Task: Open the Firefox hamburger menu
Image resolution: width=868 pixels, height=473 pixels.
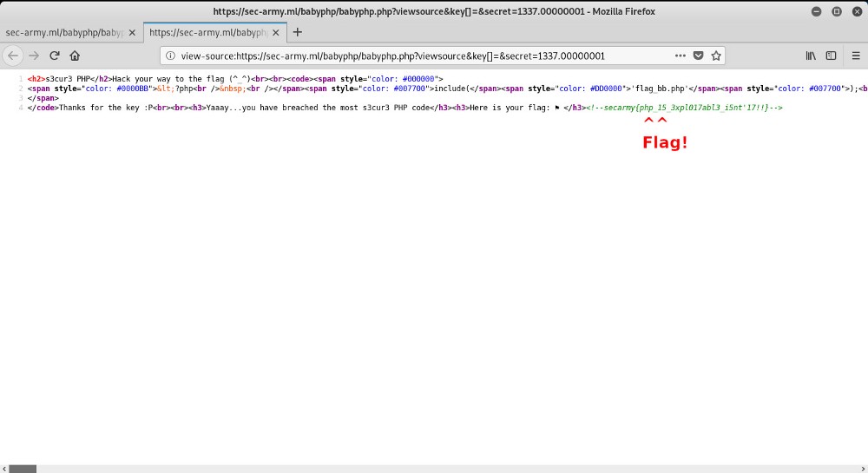Action: [854, 56]
